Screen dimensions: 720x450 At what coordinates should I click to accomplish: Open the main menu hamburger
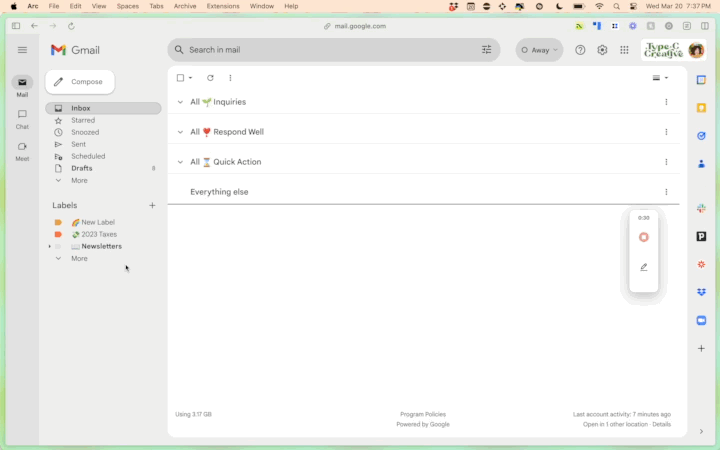22,50
